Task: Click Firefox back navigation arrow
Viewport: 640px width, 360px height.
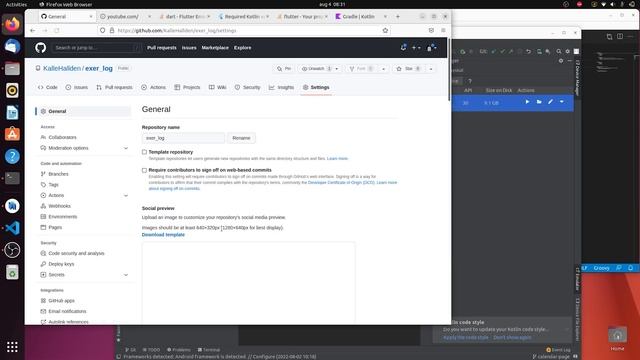Action: (33, 31)
